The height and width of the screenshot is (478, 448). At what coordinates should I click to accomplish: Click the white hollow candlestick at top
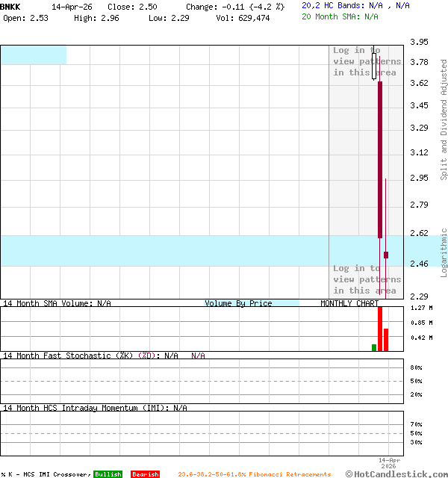[375, 66]
